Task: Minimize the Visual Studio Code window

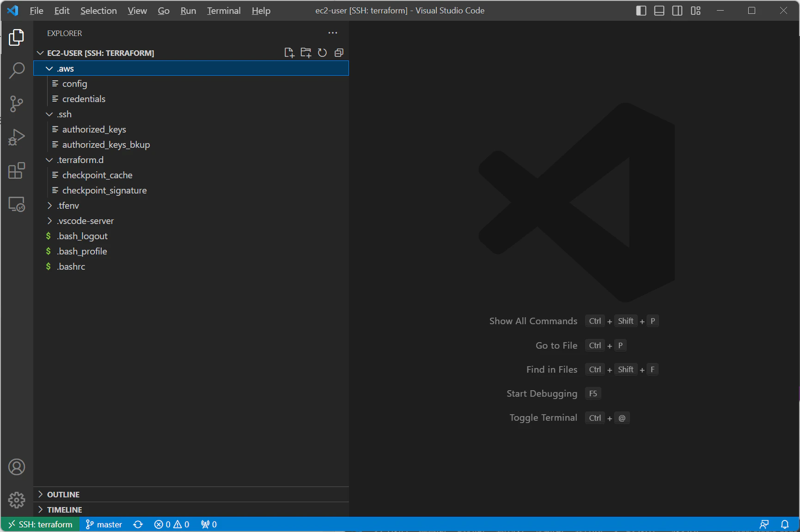Action: [x=720, y=11]
